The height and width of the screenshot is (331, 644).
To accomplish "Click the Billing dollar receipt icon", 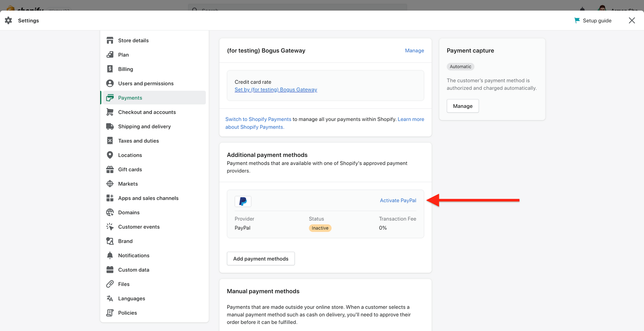I will pos(110,69).
